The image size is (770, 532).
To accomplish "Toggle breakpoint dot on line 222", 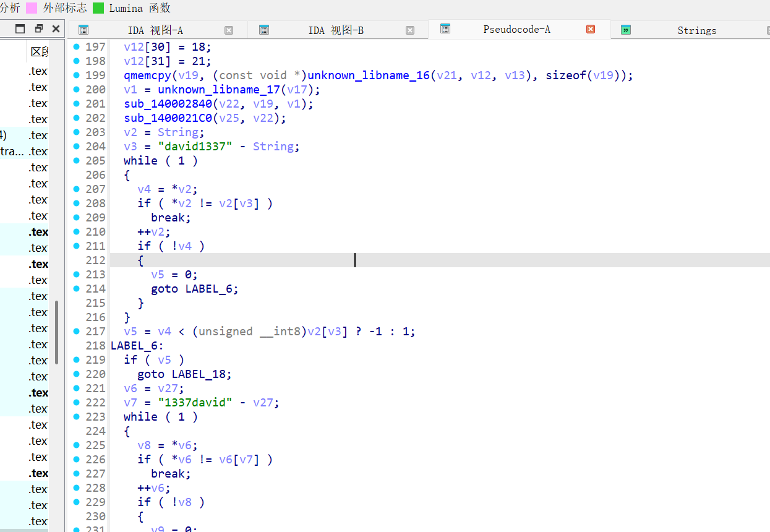I will (x=77, y=402).
